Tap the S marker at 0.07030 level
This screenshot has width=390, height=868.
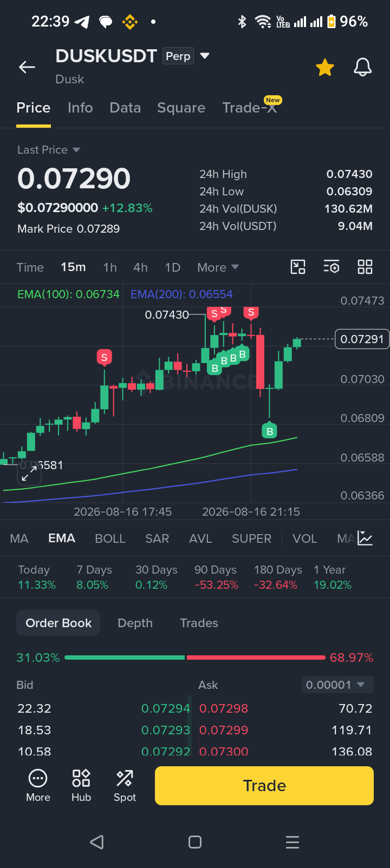tap(104, 357)
